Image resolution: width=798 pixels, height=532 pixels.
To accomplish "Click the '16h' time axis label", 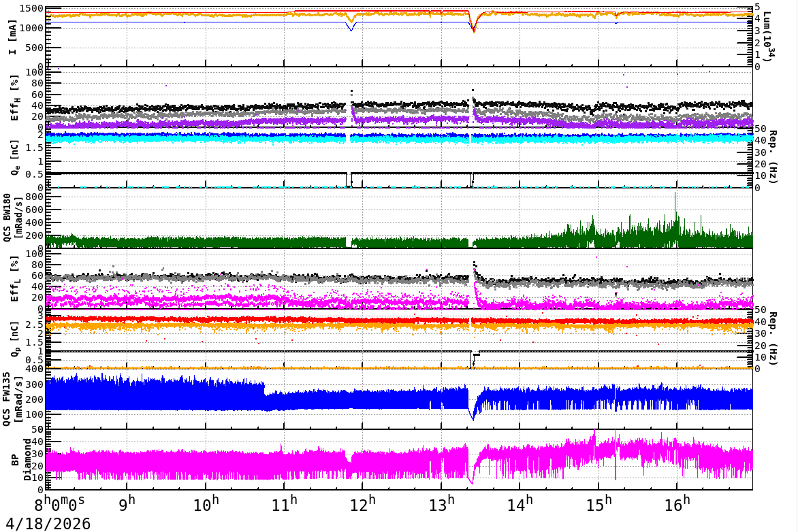I will point(676,503).
